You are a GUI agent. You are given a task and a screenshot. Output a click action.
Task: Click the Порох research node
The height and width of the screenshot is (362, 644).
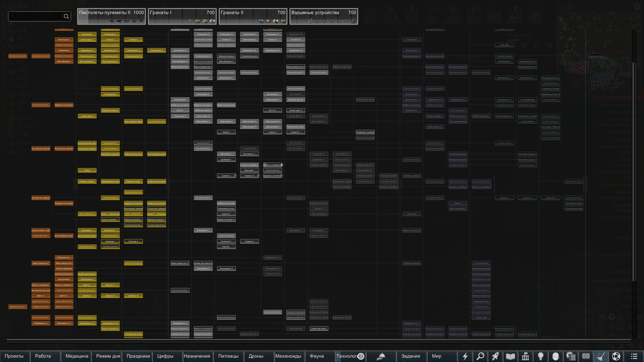[x=87, y=170]
